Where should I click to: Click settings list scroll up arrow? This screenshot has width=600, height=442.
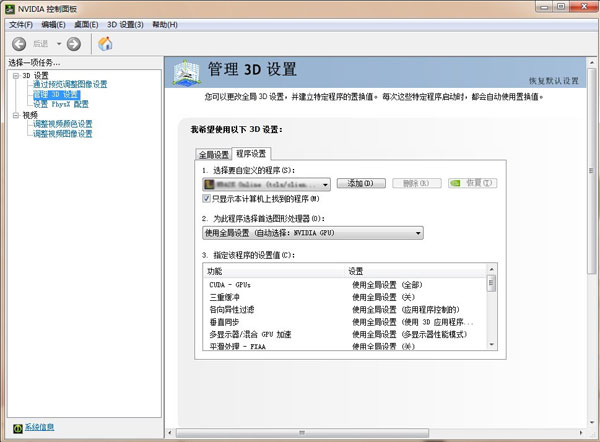[x=492, y=269]
